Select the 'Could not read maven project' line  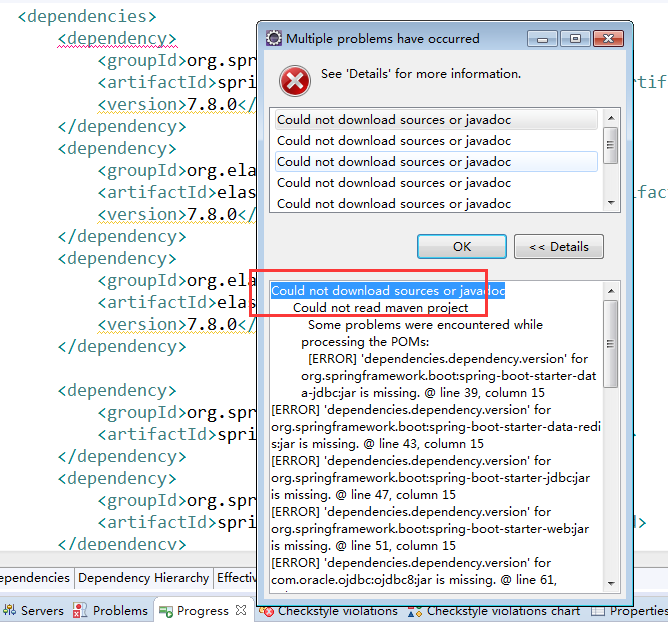[x=380, y=308]
